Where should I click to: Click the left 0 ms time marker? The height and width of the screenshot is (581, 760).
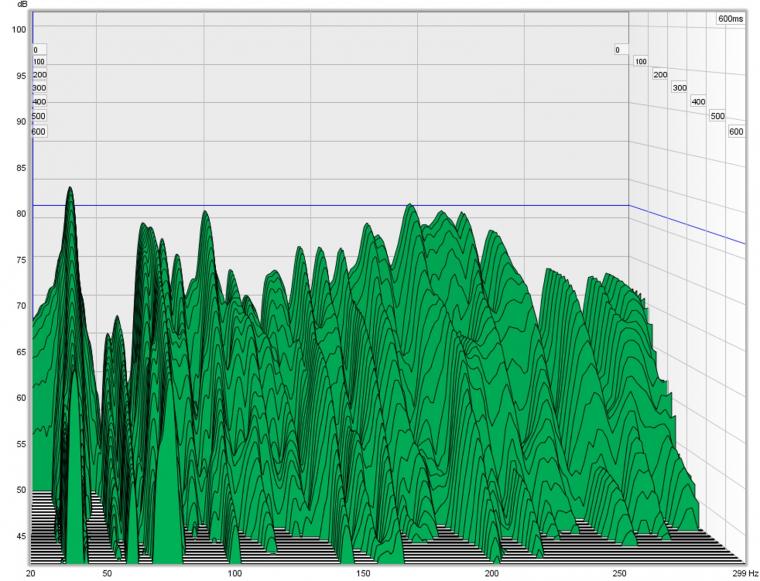[35, 49]
